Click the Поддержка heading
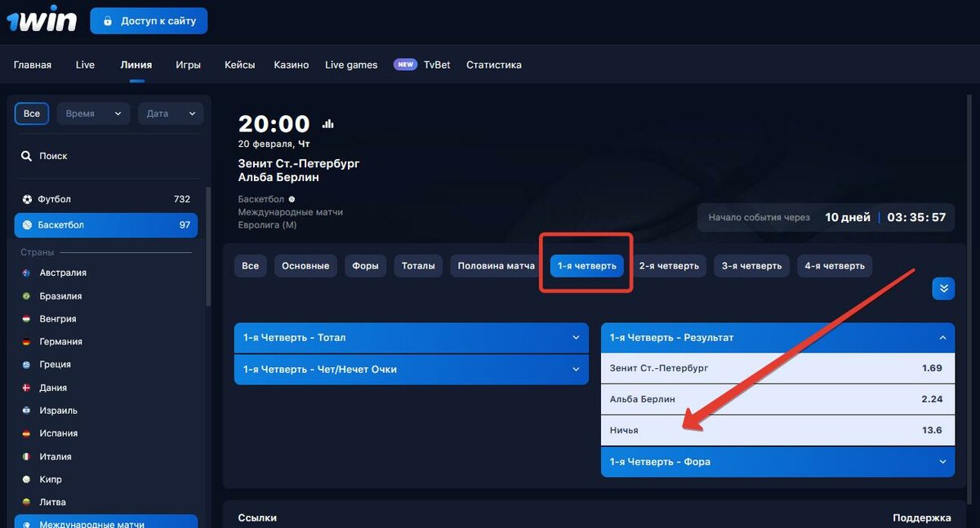Image resolution: width=980 pixels, height=528 pixels. coord(922,517)
